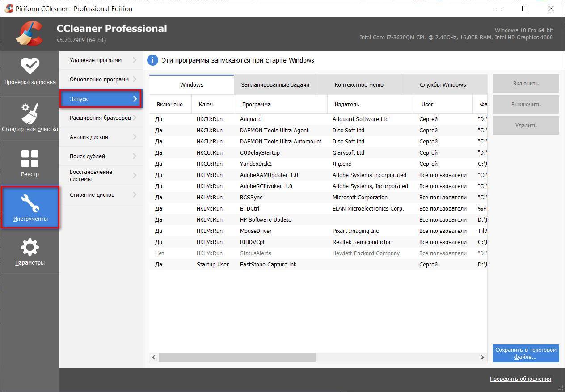Expand the Анализ дисков arrow

[x=134, y=137]
